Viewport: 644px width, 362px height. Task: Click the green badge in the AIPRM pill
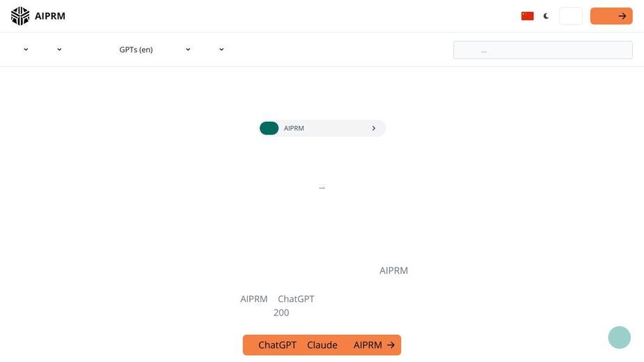(x=269, y=128)
